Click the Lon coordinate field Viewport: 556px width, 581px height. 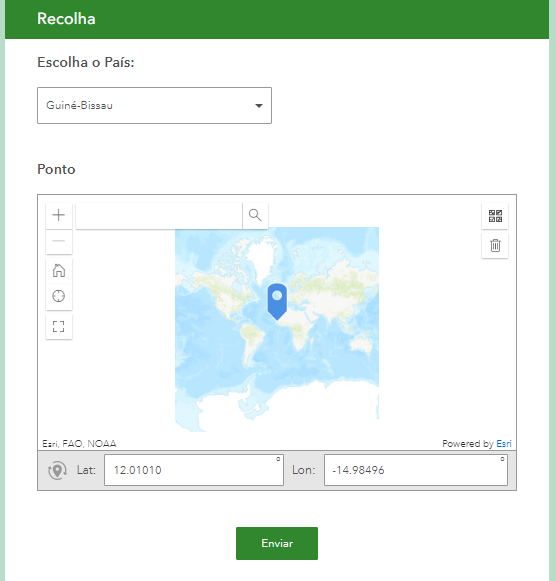click(416, 470)
